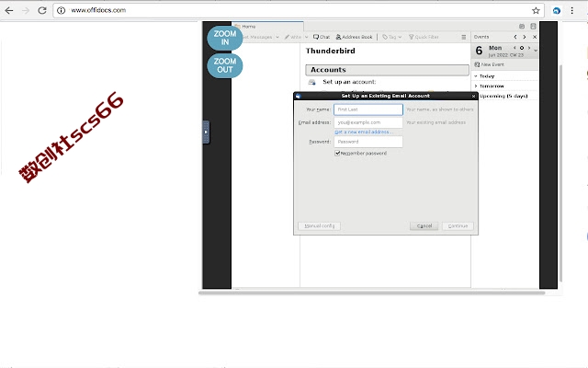Expand the mini calendar dropdown arrow
Viewport: 588px width, 368px height.
pos(536,50)
